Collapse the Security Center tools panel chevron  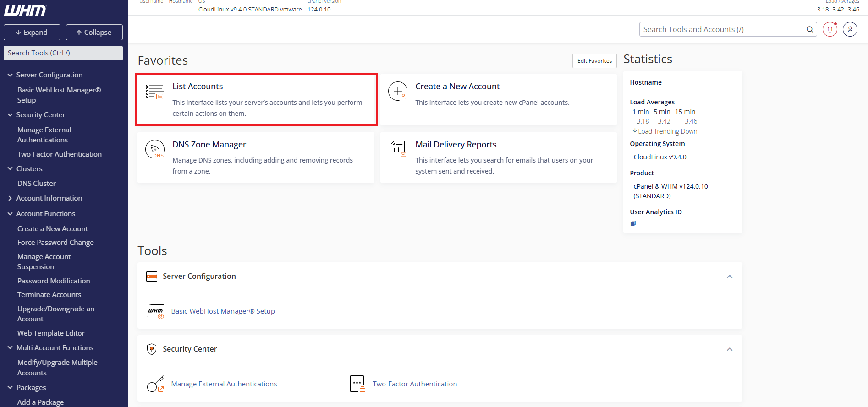tap(730, 349)
